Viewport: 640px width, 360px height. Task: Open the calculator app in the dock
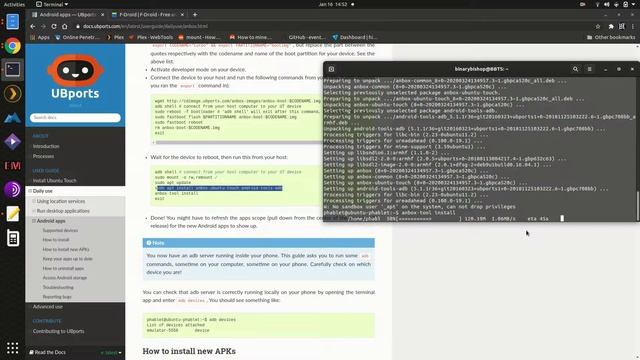click(x=13, y=238)
